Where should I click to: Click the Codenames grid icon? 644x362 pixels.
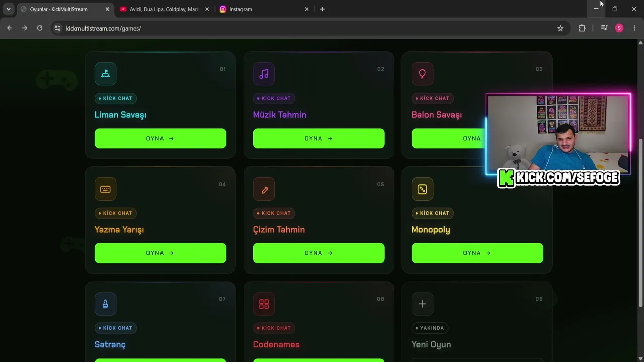click(264, 304)
